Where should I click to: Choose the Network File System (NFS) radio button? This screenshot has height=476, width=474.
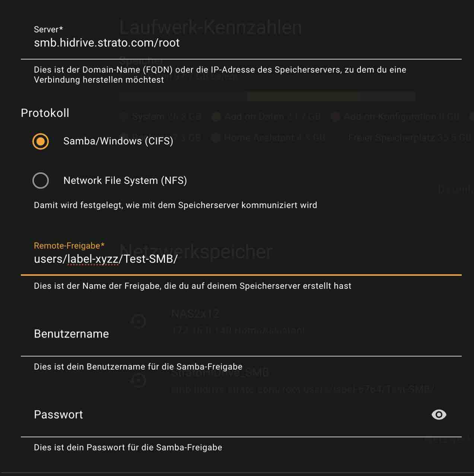tap(41, 181)
